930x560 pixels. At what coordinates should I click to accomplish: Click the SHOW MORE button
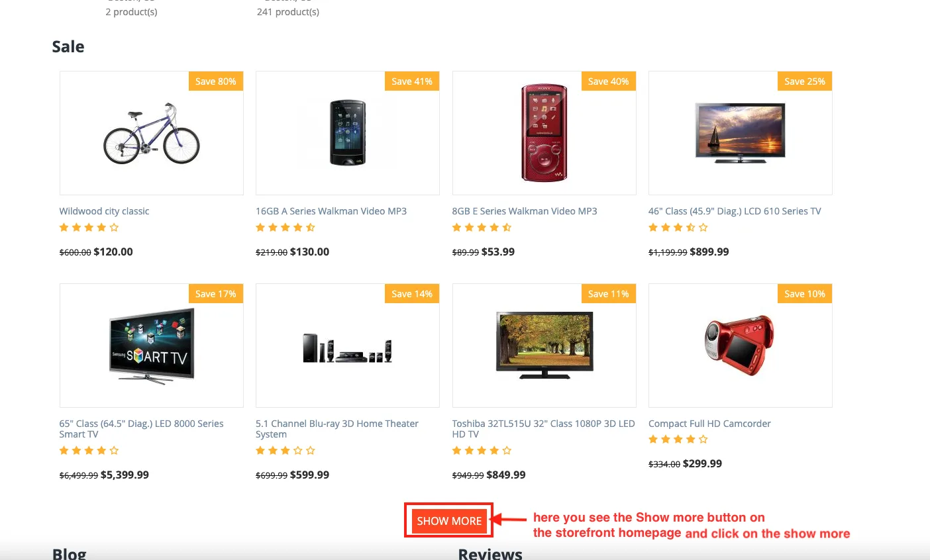pyautogui.click(x=449, y=521)
